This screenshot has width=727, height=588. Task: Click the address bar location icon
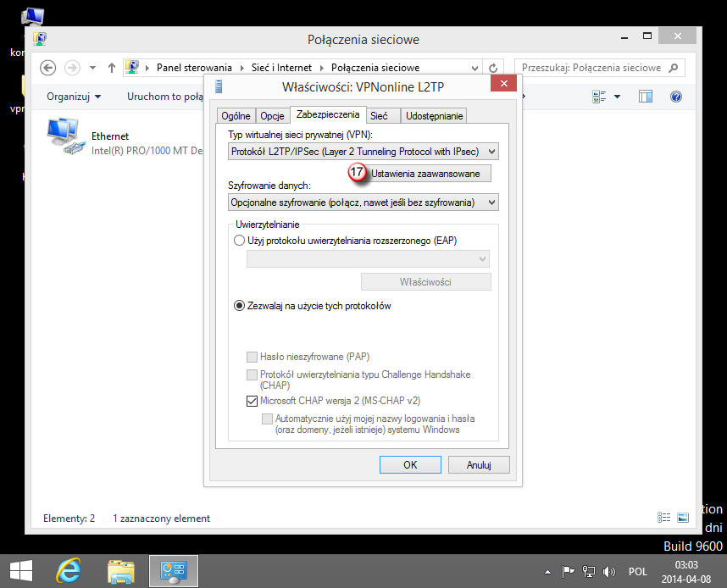132,68
